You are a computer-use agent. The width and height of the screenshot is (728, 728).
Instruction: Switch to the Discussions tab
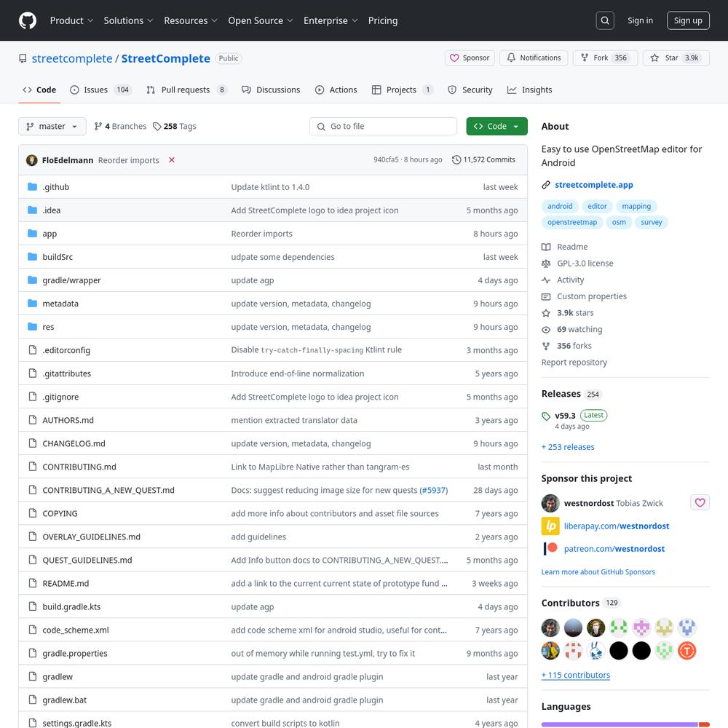[x=271, y=90]
